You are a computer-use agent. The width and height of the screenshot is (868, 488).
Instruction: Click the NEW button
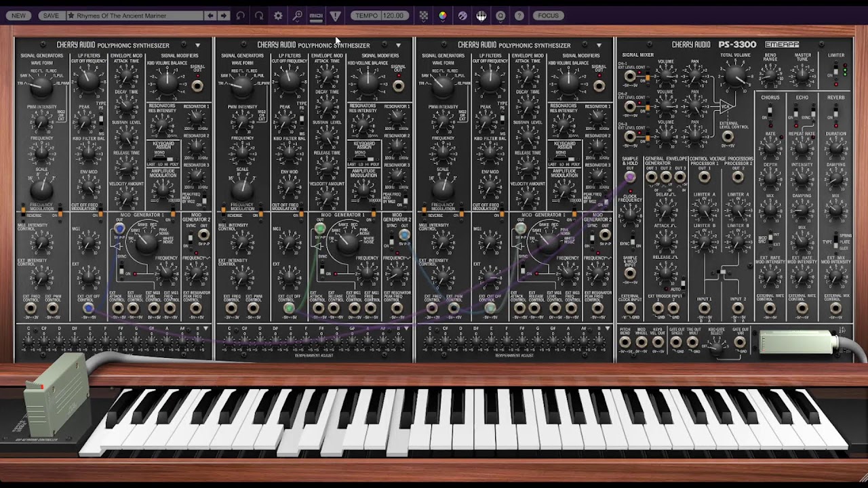point(18,16)
